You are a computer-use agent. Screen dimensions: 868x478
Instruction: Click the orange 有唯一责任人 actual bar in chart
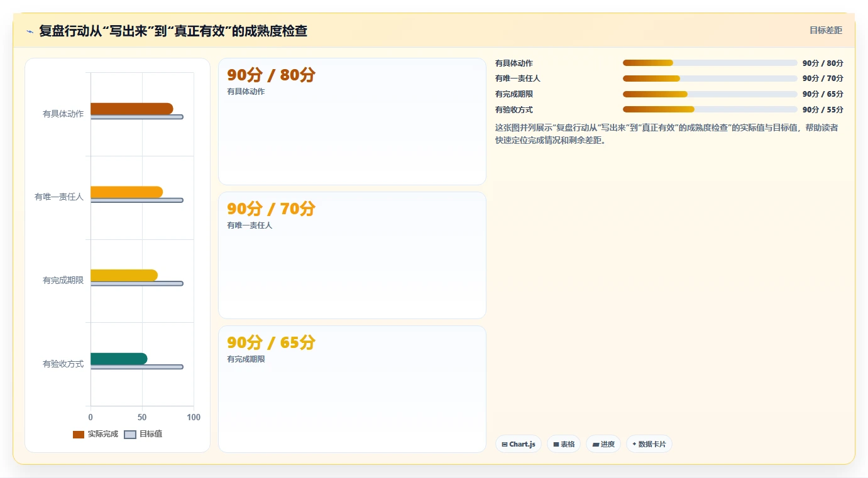[x=126, y=192]
